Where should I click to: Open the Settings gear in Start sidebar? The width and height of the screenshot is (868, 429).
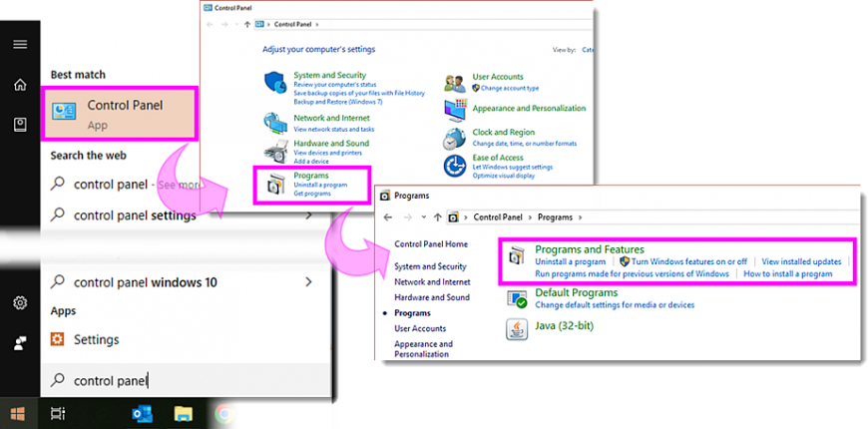pyautogui.click(x=20, y=302)
